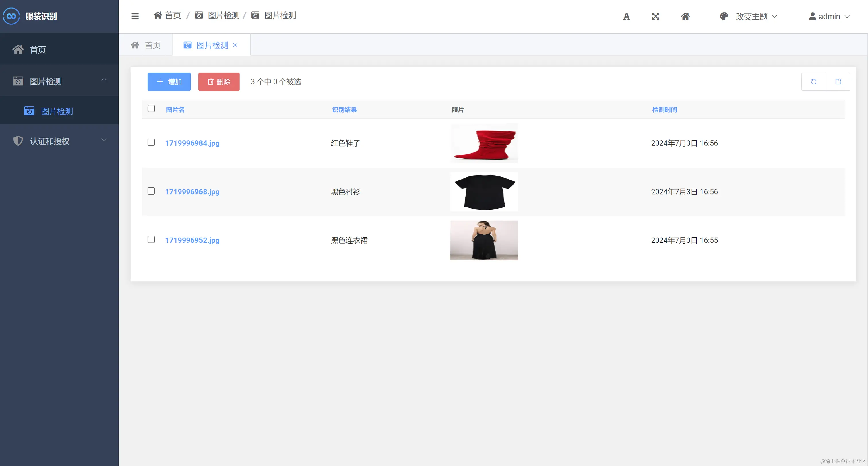
Task: Close the 图片检测 tab with X
Action: tap(235, 45)
